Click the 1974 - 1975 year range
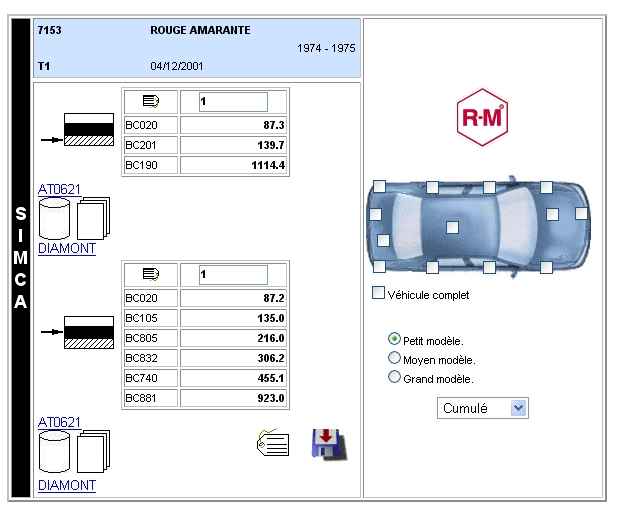The height and width of the screenshot is (510, 618). (x=326, y=48)
